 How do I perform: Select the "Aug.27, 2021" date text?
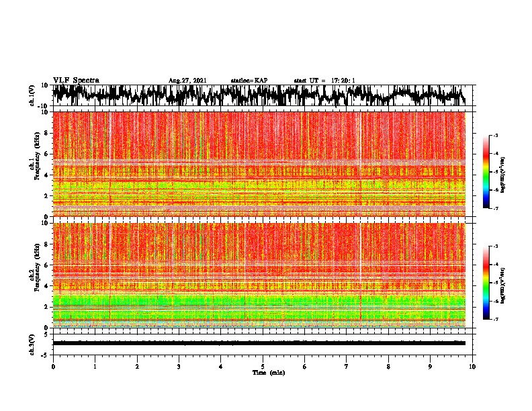pos(187,81)
